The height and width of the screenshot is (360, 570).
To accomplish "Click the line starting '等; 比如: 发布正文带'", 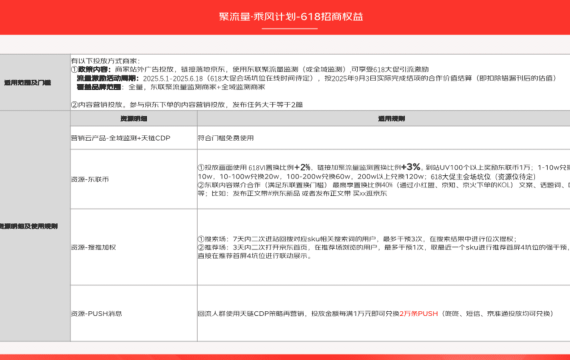I will click(292, 193).
